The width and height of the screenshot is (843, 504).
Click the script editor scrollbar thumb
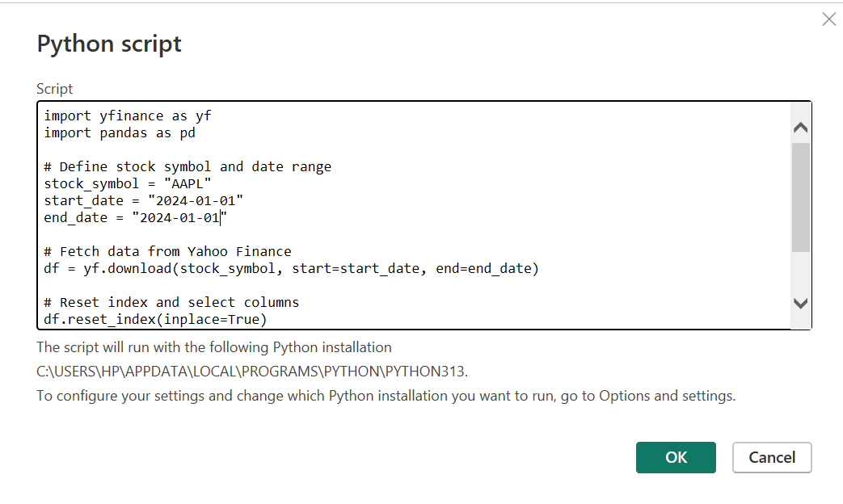coord(800,197)
